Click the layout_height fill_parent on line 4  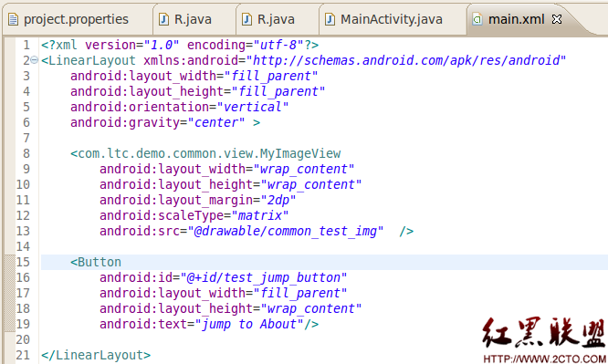pos(197,91)
